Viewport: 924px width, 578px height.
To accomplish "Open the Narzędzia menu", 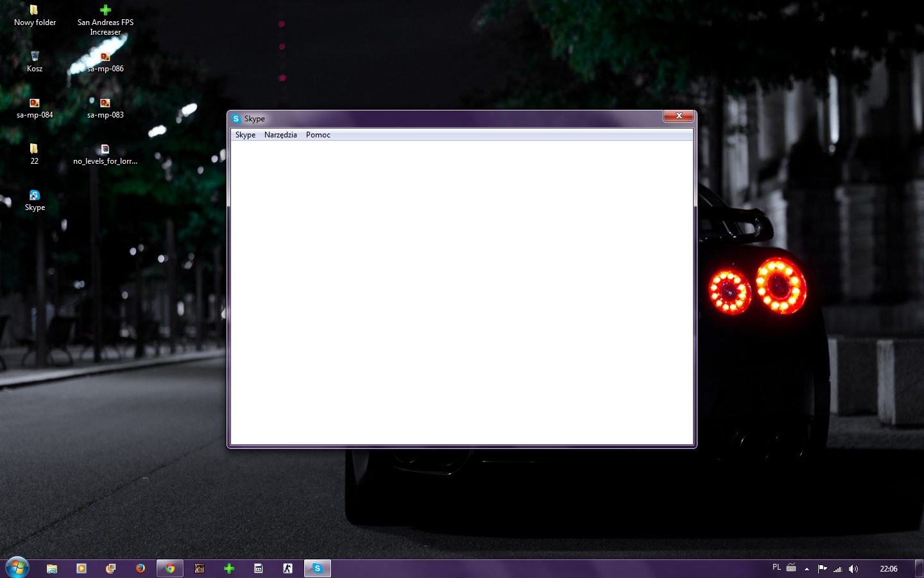I will click(x=280, y=135).
